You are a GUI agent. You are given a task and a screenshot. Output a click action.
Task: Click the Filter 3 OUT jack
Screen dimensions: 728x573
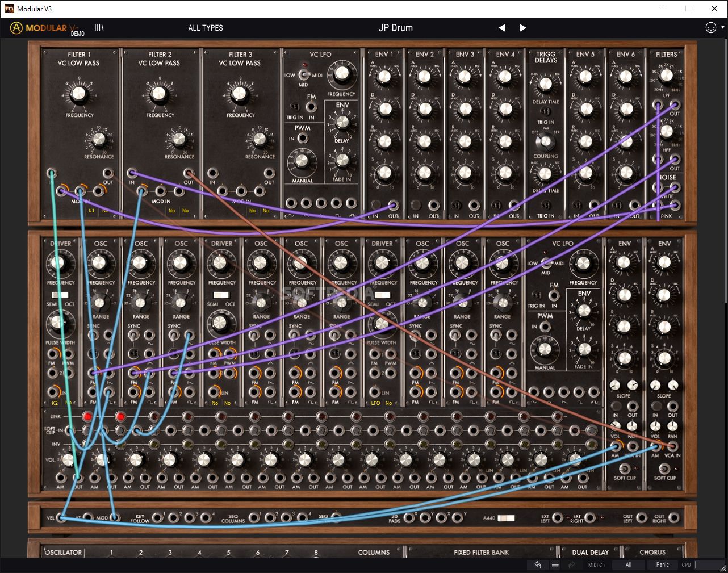269,173
